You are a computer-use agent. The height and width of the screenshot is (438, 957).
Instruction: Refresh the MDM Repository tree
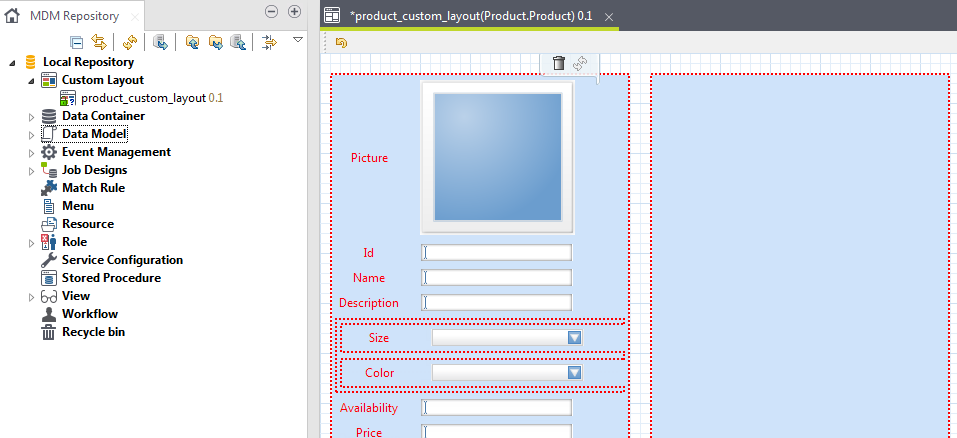click(x=130, y=41)
